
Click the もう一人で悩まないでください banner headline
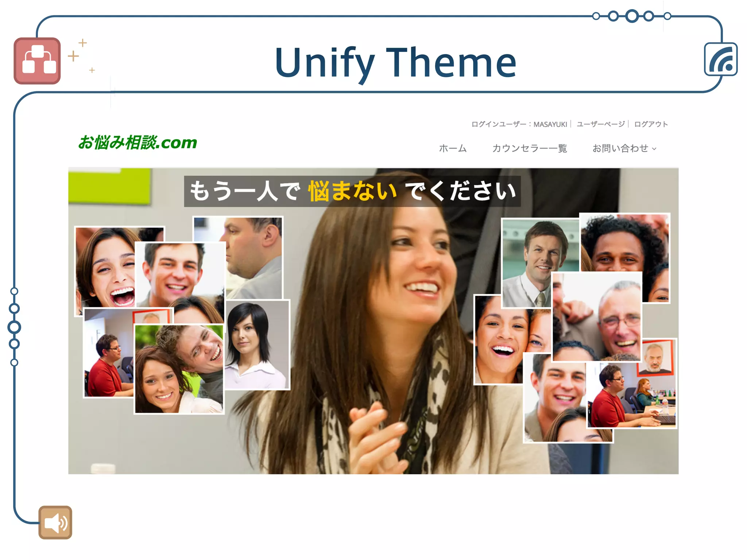point(352,191)
